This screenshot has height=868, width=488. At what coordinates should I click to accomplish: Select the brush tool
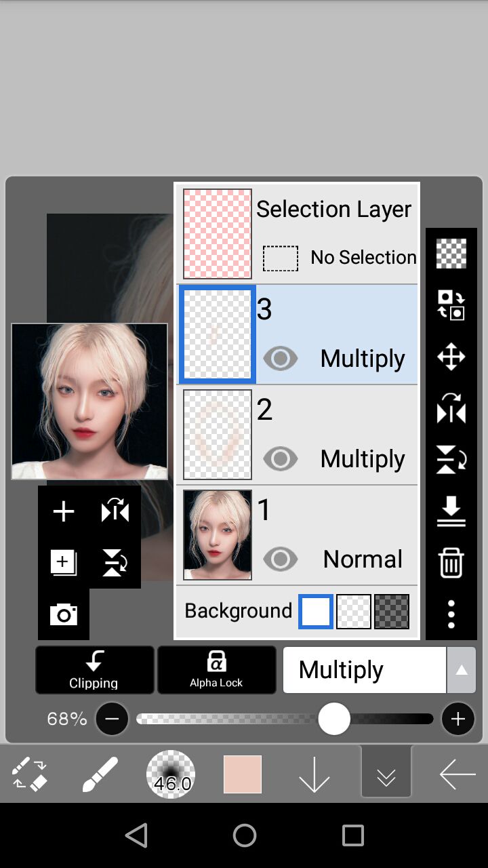tap(100, 774)
